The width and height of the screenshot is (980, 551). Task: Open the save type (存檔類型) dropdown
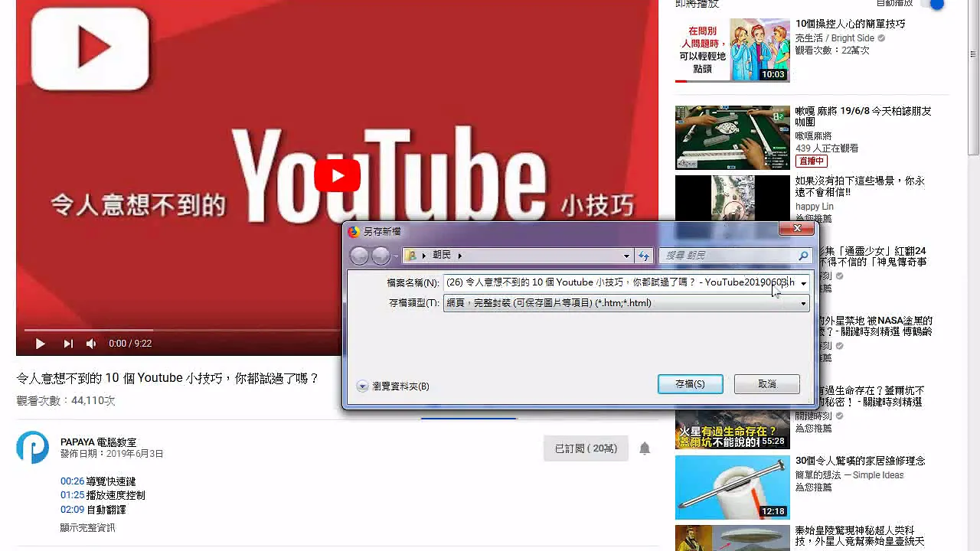626,303
